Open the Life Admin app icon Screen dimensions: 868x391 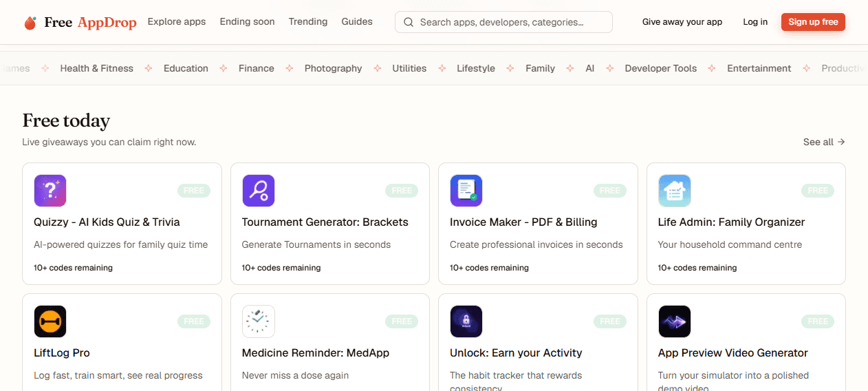pyautogui.click(x=675, y=191)
